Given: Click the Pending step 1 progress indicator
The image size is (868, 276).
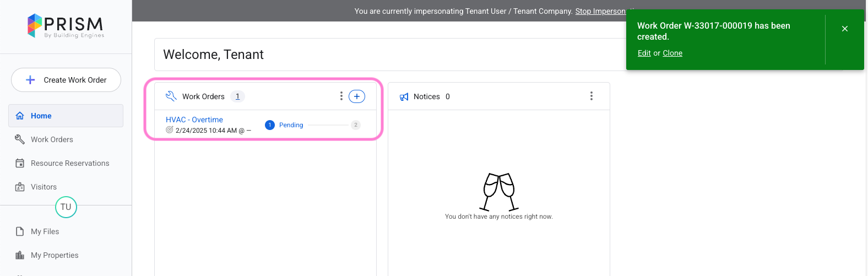Looking at the screenshot, I should click(x=270, y=125).
